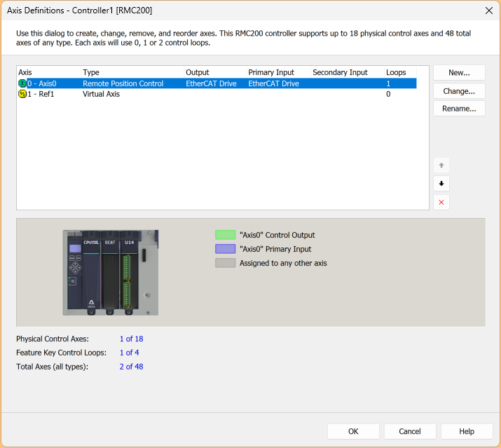This screenshot has height=448, width=501.
Task: Click the Remote Position Control type cell
Action: click(x=123, y=83)
